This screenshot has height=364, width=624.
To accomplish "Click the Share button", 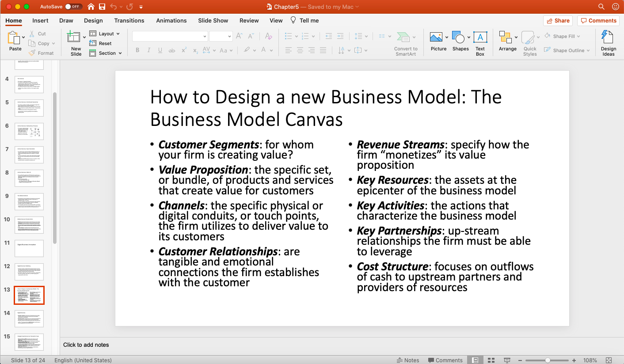I will tap(558, 20).
